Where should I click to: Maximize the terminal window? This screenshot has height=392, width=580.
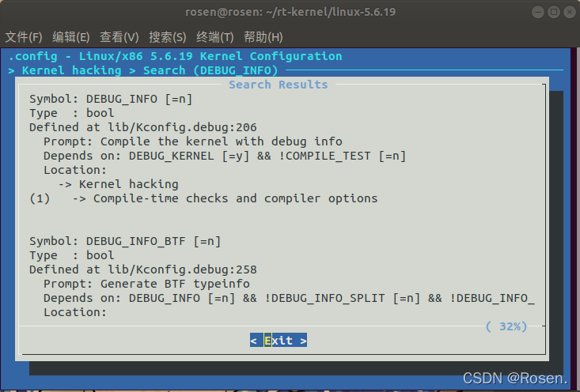554,12
